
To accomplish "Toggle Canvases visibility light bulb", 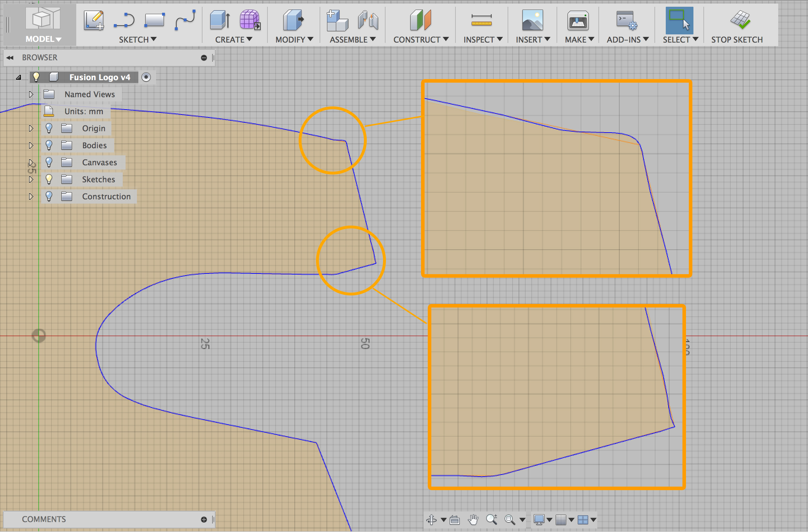I will click(x=49, y=162).
